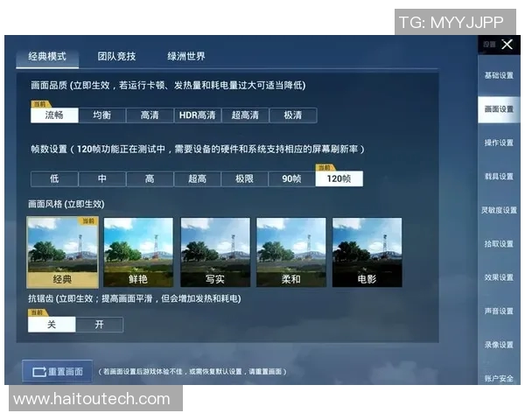Set frame rate to 中

click(x=102, y=178)
